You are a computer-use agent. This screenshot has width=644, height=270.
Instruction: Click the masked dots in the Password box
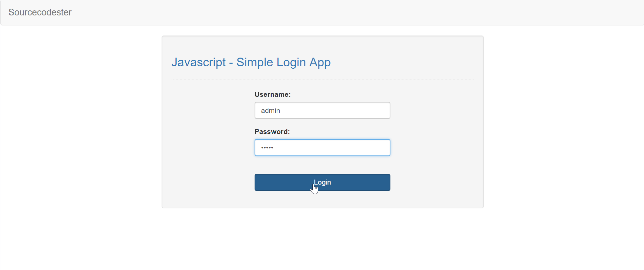coord(267,148)
